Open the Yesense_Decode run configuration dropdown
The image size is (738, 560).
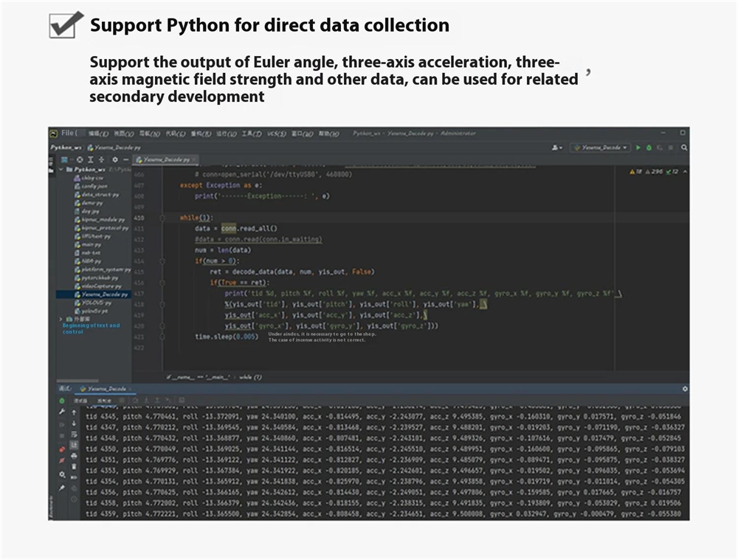600,148
